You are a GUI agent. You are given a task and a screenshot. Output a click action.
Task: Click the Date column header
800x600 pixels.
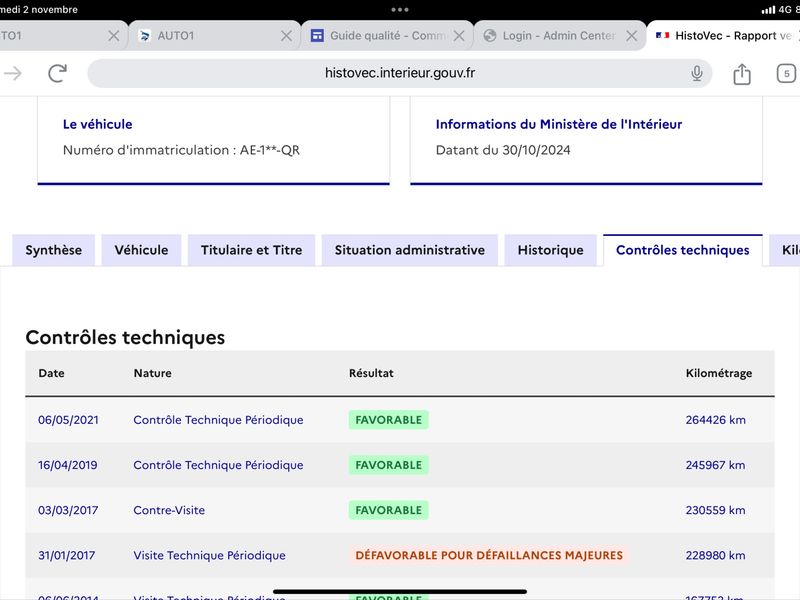(52, 373)
